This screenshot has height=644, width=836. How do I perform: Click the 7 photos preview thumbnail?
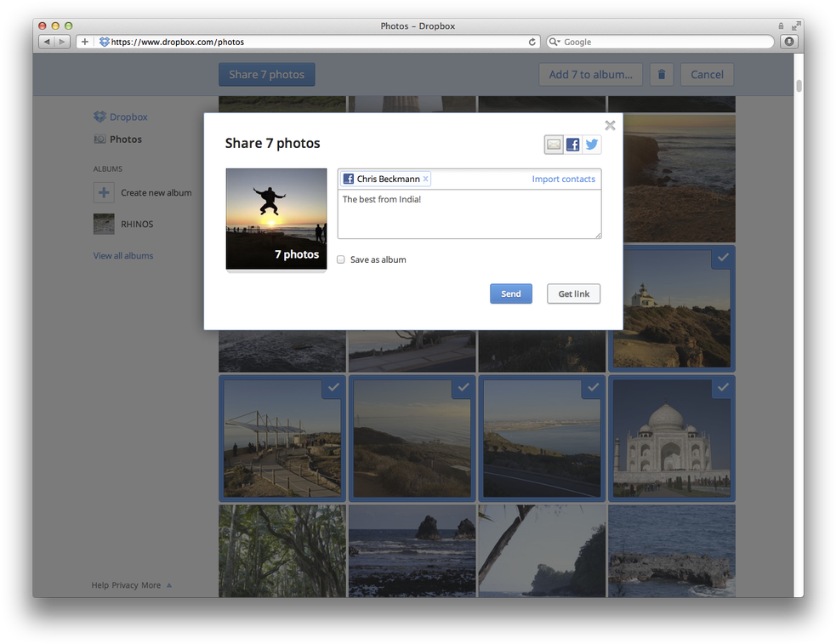click(276, 219)
